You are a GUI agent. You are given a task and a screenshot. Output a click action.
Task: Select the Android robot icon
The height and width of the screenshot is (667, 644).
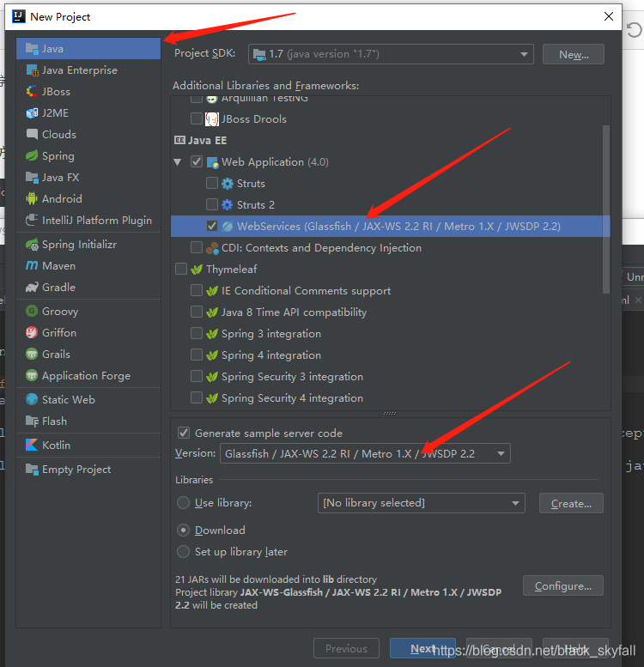[32, 198]
